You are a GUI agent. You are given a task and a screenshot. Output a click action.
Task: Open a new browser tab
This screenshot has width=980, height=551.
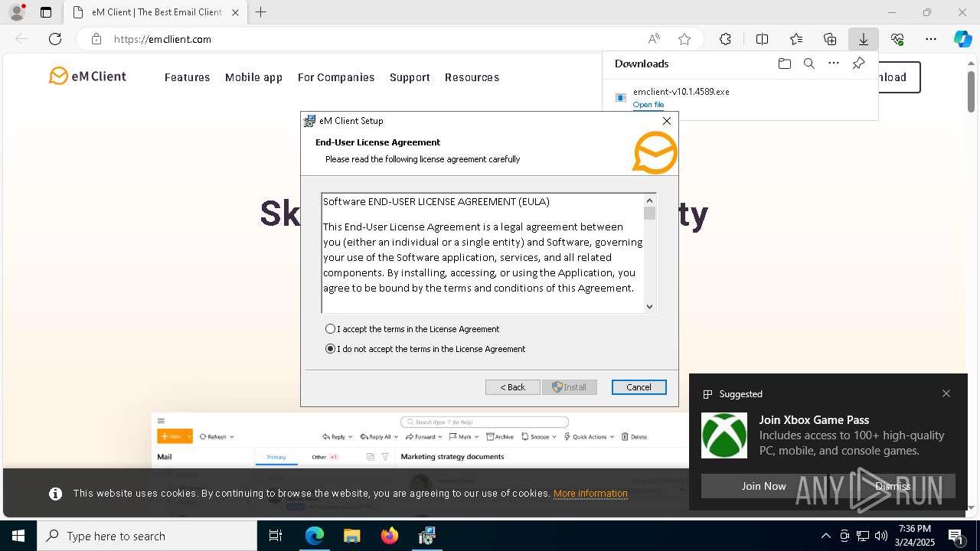click(260, 12)
